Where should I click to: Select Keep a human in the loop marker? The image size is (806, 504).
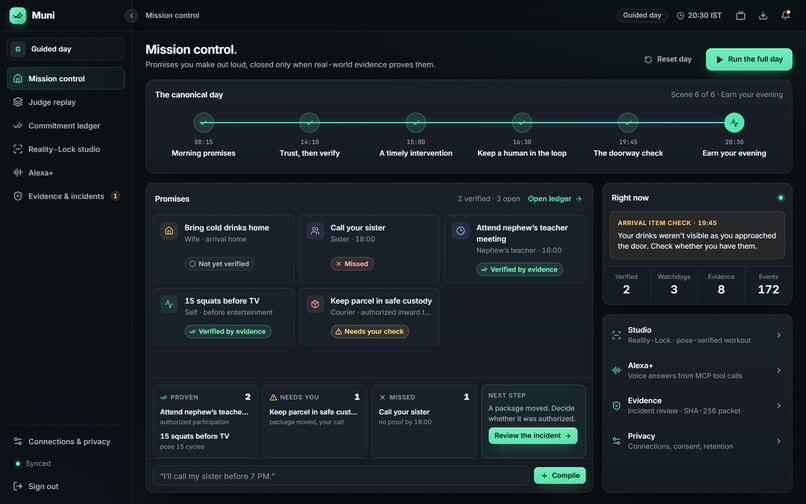522,122
